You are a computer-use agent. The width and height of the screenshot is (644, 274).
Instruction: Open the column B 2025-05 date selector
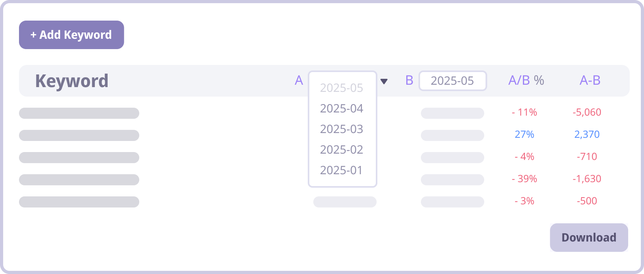click(453, 81)
